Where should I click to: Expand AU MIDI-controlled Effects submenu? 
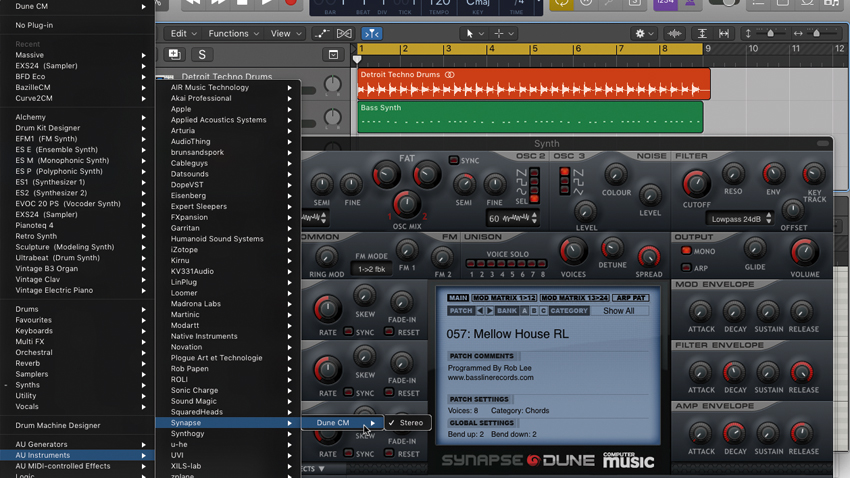[x=77, y=466]
